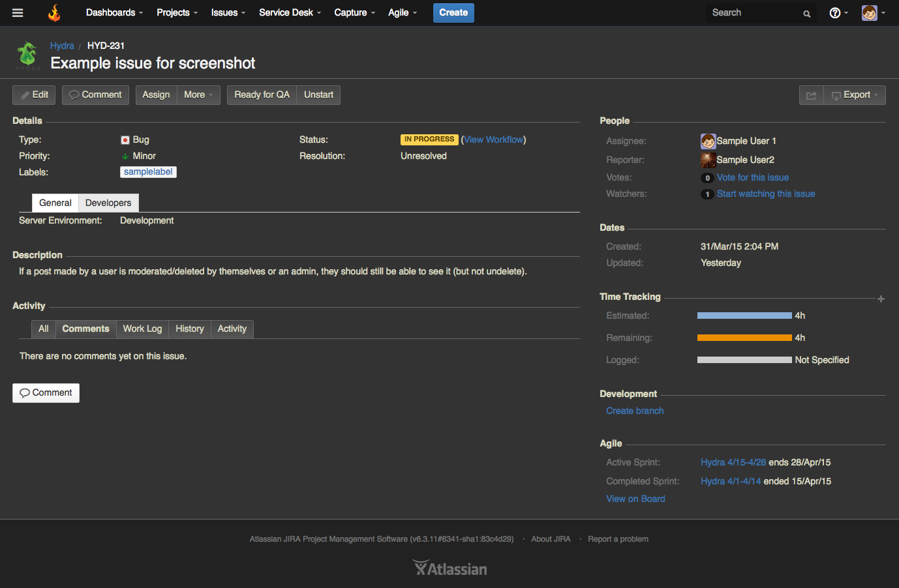Vote for this issue
The image size is (899, 588).
coord(752,177)
